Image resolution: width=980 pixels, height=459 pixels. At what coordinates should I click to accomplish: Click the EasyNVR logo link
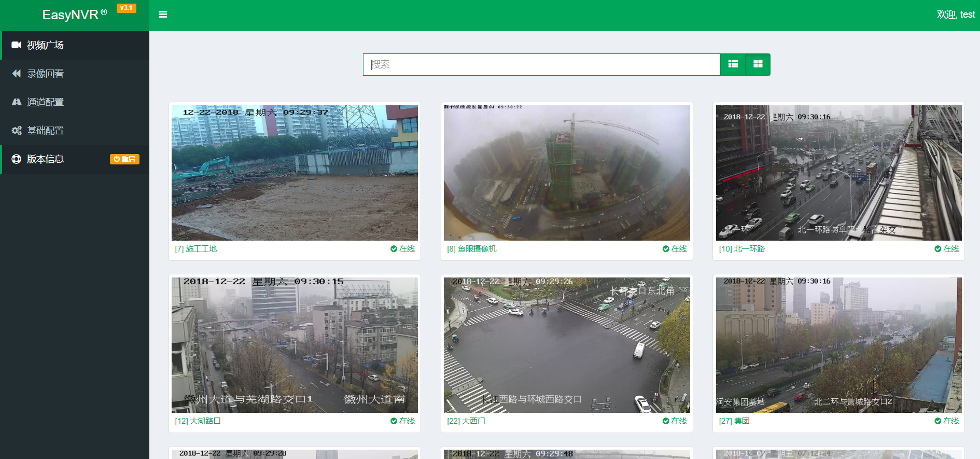pos(75,15)
